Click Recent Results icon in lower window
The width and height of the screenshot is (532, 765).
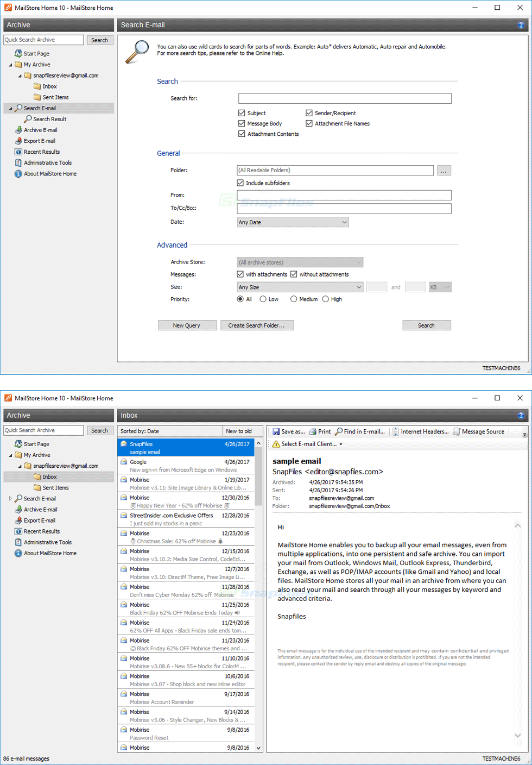pos(18,531)
